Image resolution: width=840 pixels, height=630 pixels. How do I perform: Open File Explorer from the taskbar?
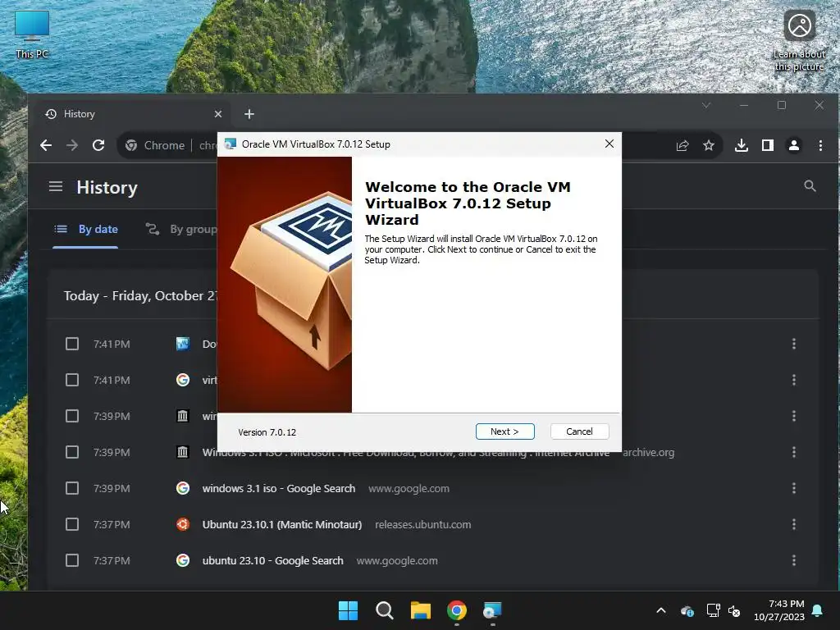tap(421, 610)
